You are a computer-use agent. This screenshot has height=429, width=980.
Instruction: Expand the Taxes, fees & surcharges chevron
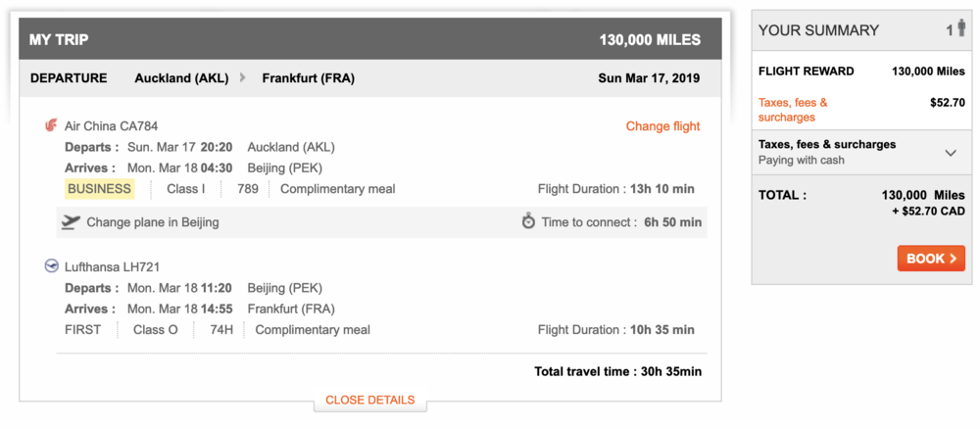tap(950, 152)
